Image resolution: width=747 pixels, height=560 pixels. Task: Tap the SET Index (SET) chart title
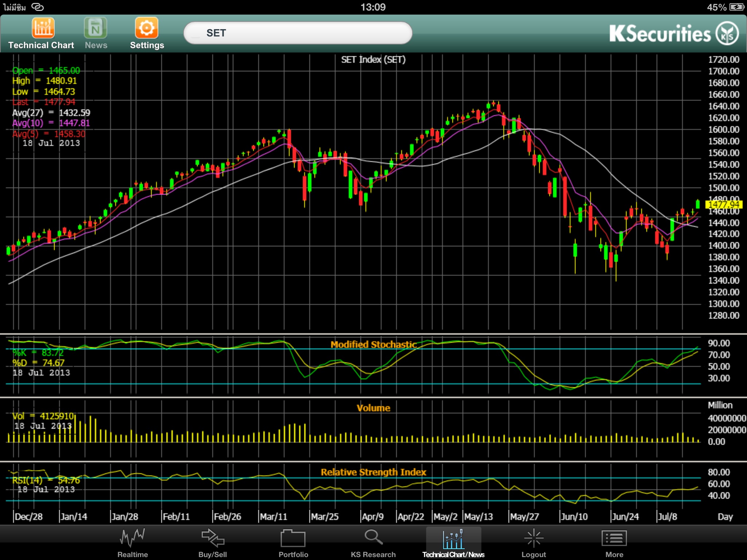point(373,60)
